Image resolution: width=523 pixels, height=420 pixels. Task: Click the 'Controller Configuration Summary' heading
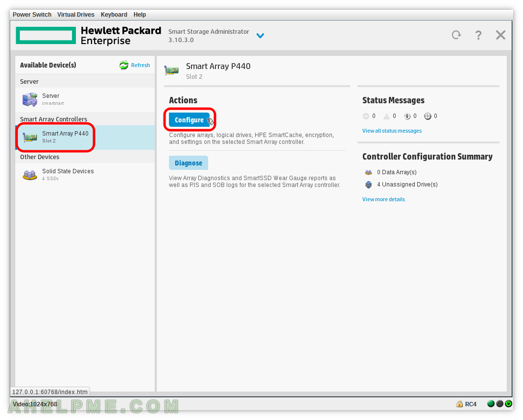[428, 157]
